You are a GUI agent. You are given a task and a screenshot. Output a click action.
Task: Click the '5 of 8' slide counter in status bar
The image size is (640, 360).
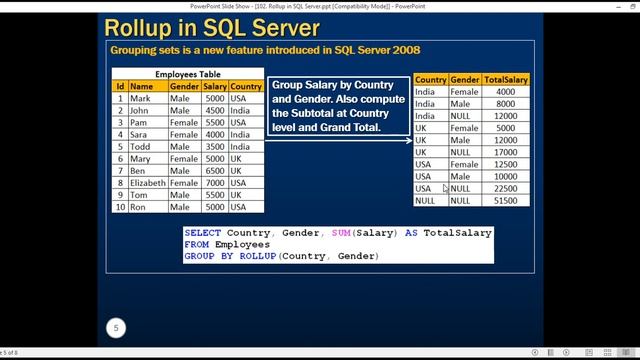click(9, 353)
